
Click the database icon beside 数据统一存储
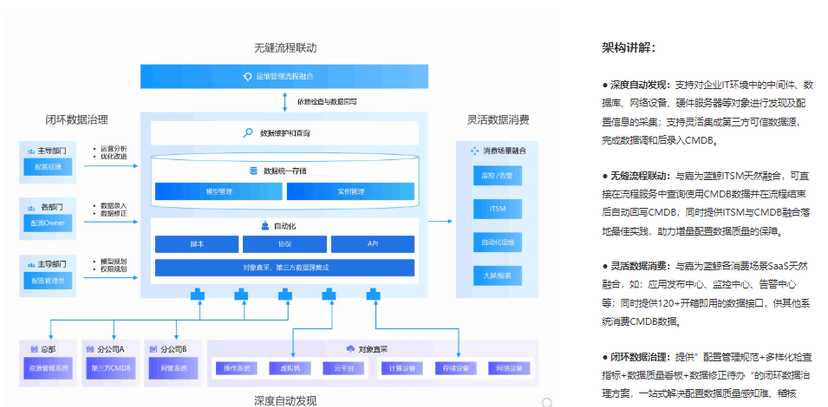(x=253, y=171)
